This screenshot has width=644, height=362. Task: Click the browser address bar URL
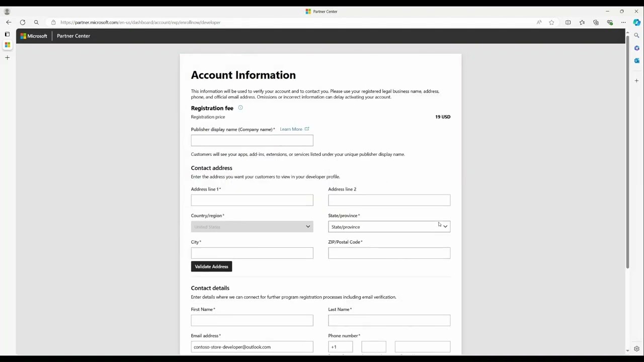(140, 22)
